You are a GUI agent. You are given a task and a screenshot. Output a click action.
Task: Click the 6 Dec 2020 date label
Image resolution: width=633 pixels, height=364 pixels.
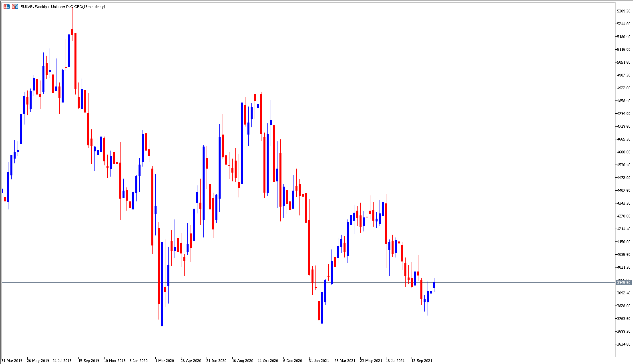click(293, 360)
